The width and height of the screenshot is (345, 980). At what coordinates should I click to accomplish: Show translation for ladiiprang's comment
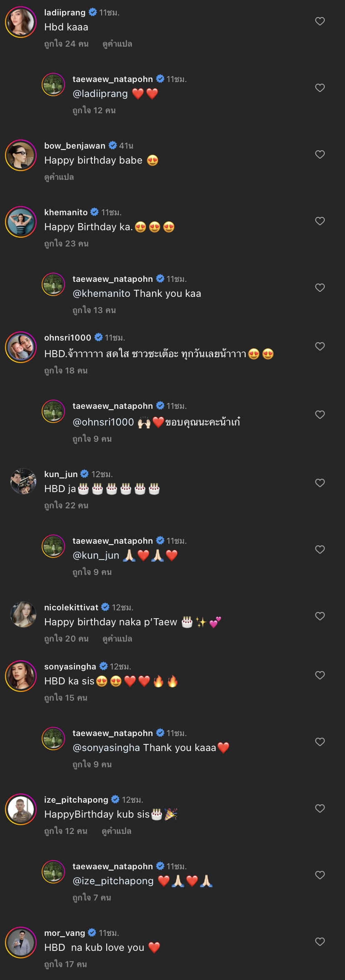coord(117,44)
